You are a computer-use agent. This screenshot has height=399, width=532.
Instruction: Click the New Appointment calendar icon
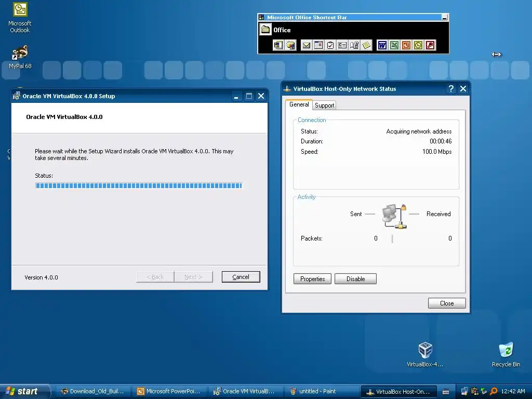point(318,45)
